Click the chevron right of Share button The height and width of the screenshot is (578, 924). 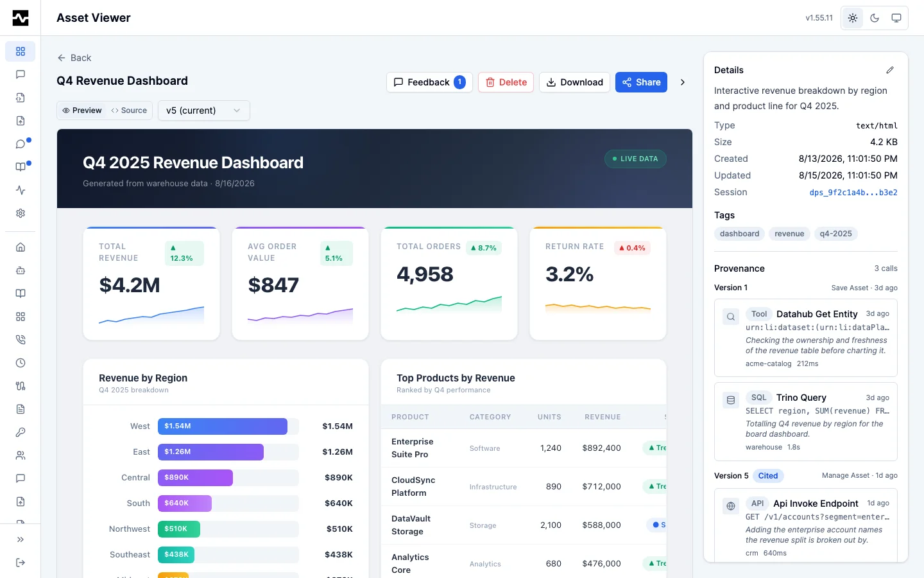683,82
